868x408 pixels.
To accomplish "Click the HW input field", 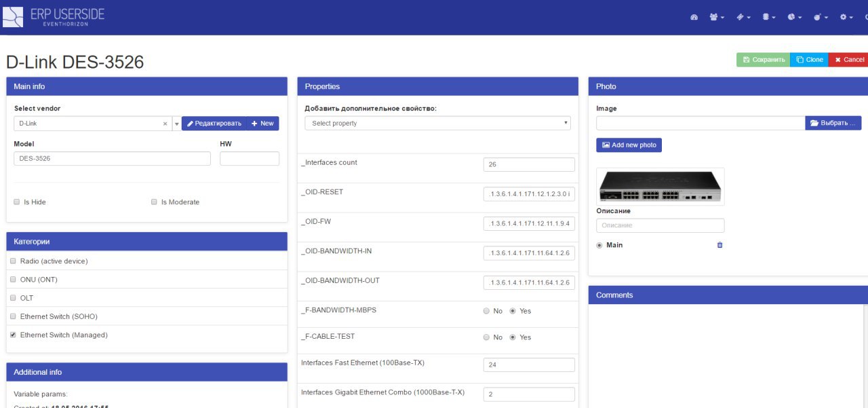I will [x=250, y=158].
